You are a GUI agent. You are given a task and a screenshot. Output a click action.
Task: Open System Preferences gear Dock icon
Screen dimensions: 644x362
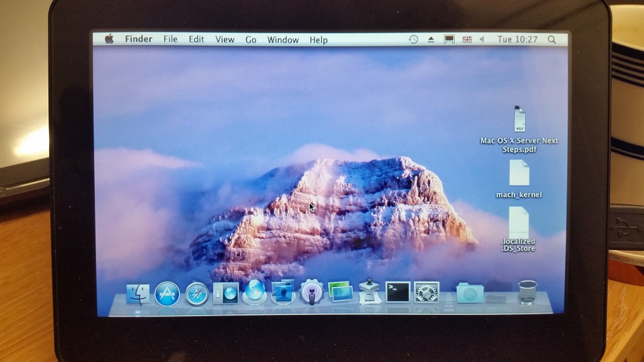coord(427,293)
